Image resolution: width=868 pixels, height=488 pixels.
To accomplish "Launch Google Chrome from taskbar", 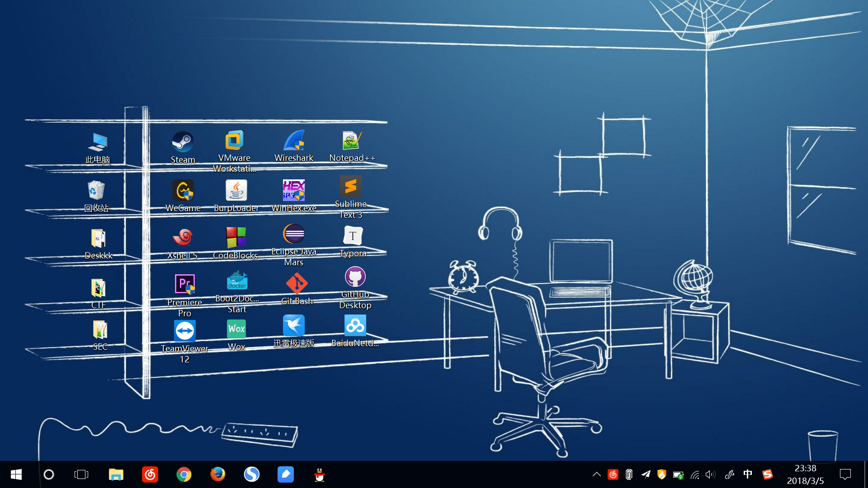I will click(x=184, y=474).
